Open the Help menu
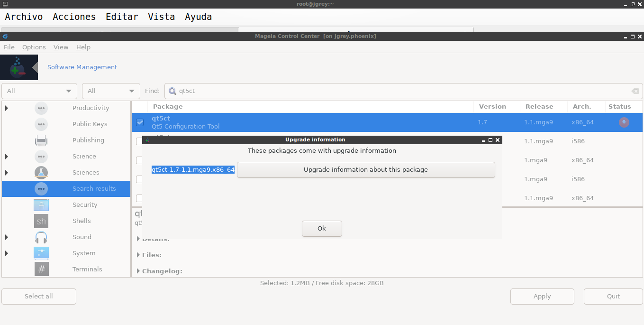The image size is (644, 325). pyautogui.click(x=83, y=47)
